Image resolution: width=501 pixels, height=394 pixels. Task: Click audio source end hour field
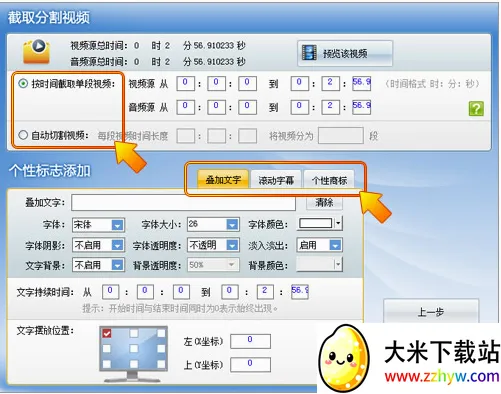(x=299, y=107)
